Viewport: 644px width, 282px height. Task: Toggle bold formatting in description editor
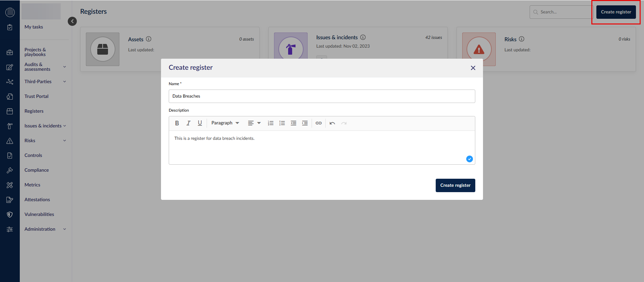(x=177, y=123)
